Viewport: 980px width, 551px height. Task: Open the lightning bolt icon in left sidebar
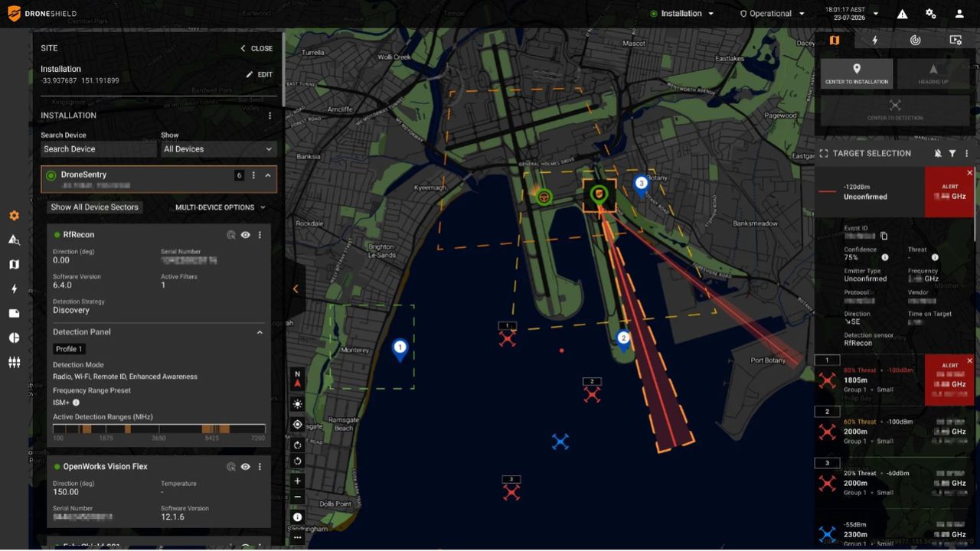(x=14, y=289)
